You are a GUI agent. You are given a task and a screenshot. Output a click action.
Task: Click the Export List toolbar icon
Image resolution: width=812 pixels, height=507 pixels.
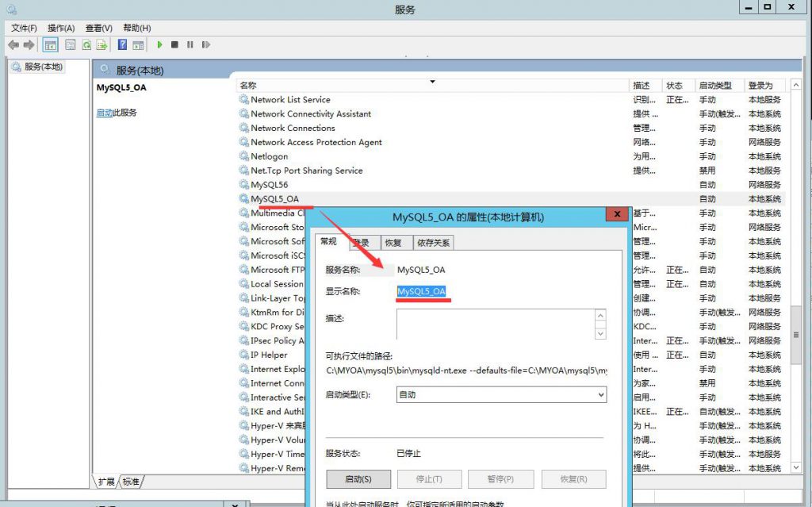click(102, 45)
